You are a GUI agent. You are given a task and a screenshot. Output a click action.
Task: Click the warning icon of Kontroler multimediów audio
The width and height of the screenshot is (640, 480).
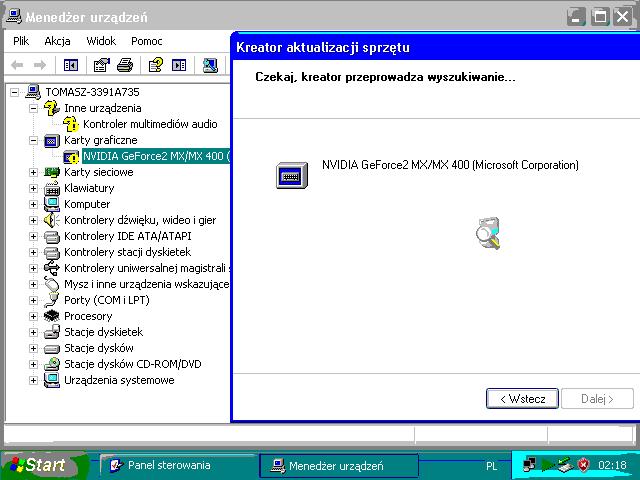coord(71,124)
